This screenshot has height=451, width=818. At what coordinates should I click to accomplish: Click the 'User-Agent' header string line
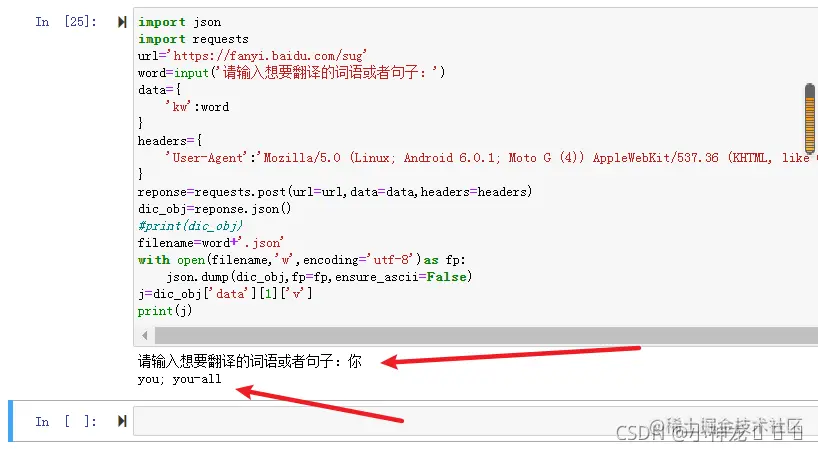point(490,158)
